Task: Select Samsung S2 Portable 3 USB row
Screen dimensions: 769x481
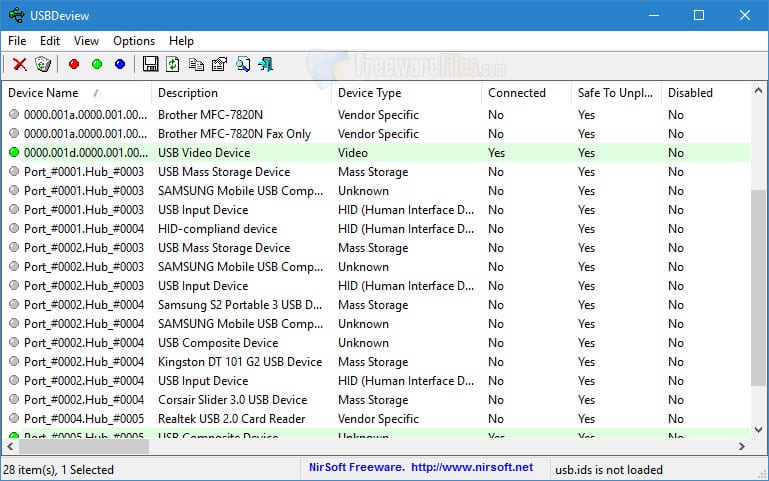Action: click(x=377, y=304)
